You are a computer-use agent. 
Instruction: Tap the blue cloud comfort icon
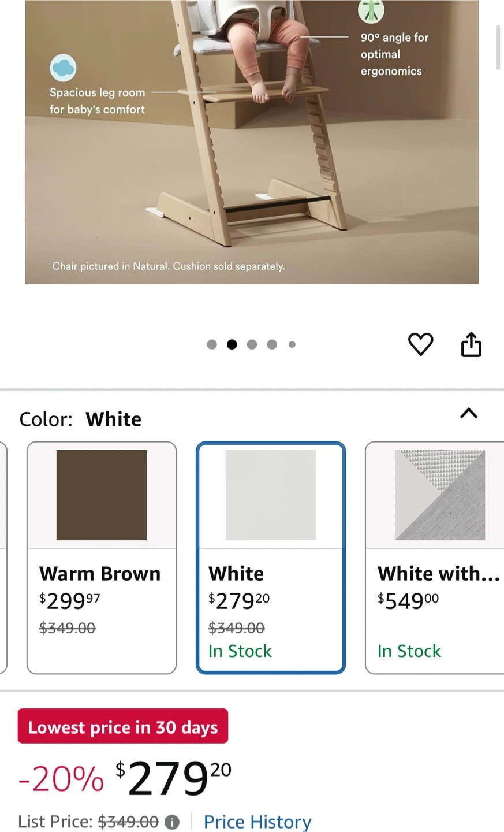[x=63, y=68]
